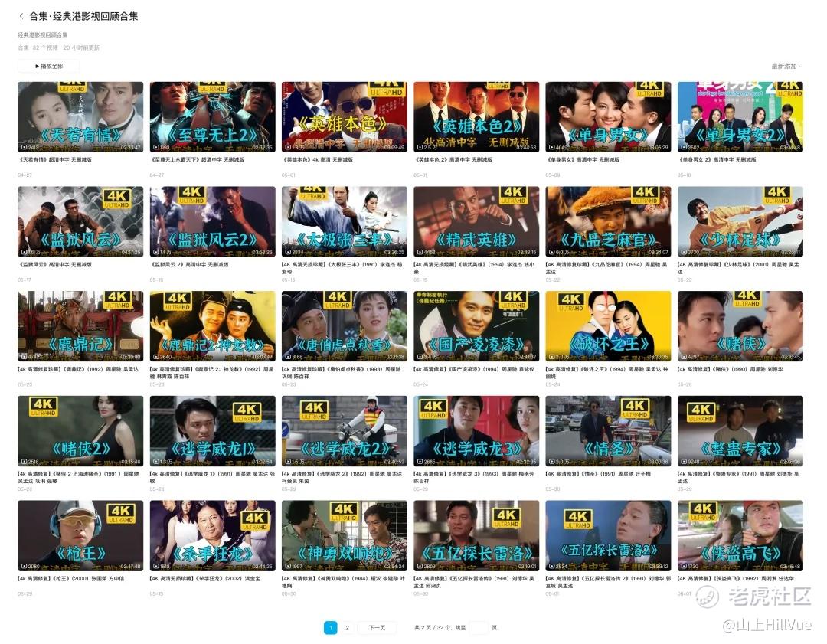Open the 《国产凌凌漆》 video thumbnail
Screen dimensions: 827x644
point(476,326)
